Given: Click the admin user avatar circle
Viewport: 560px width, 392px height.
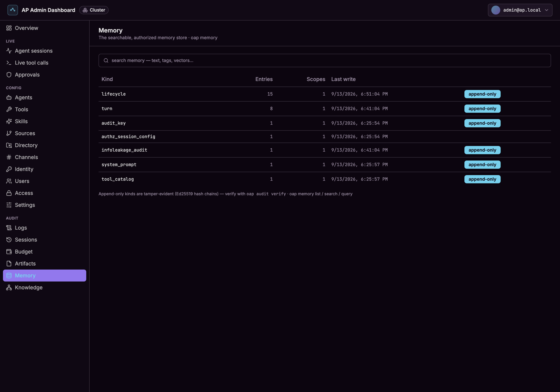Looking at the screenshot, I should (496, 10).
